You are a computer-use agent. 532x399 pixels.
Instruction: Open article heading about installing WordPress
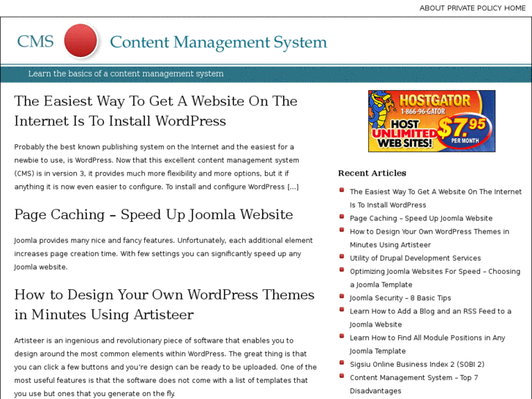(x=156, y=111)
